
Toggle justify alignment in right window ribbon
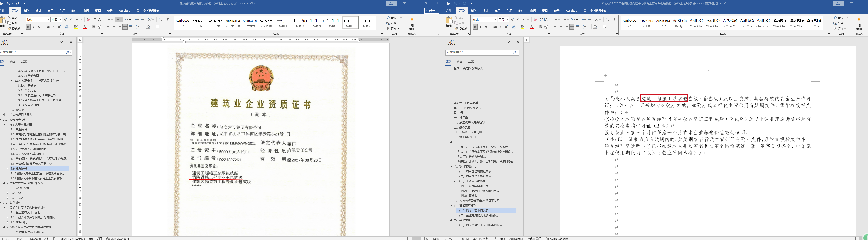click(572, 27)
